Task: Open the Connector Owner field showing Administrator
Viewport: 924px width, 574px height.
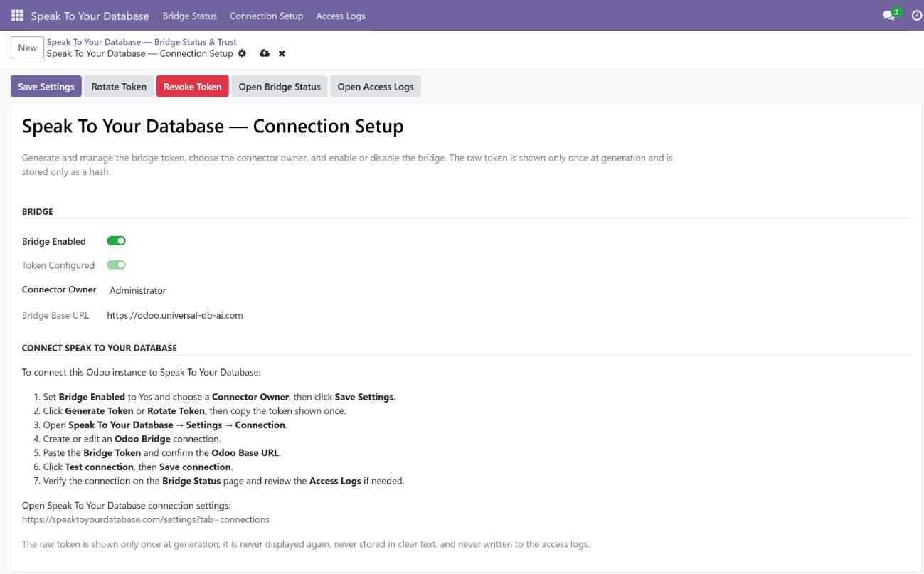Action: click(x=138, y=290)
